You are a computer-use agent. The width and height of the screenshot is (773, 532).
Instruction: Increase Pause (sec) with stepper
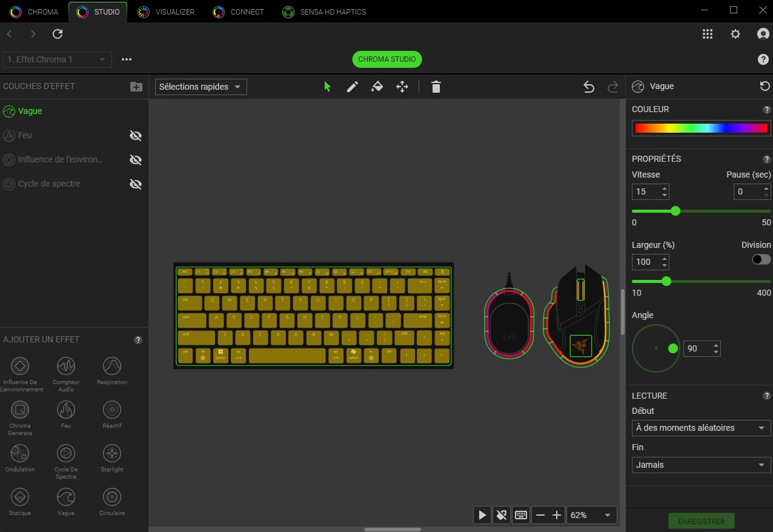(x=766, y=188)
